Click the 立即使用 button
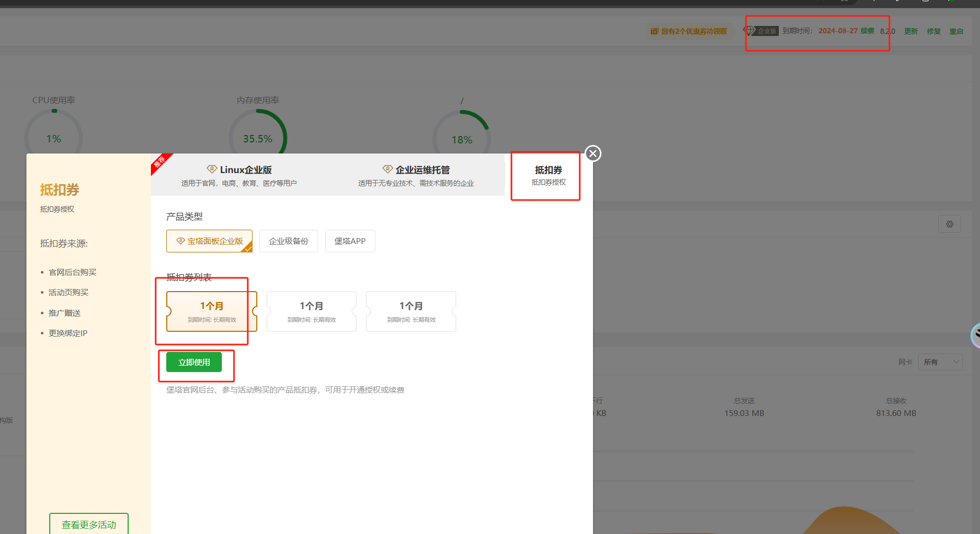This screenshot has width=980, height=534. coord(194,362)
